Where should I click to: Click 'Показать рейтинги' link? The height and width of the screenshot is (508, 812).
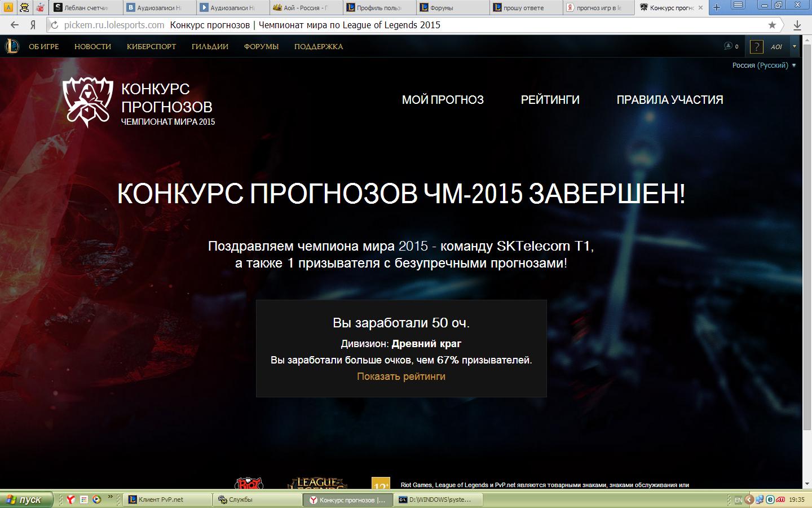[x=401, y=376]
